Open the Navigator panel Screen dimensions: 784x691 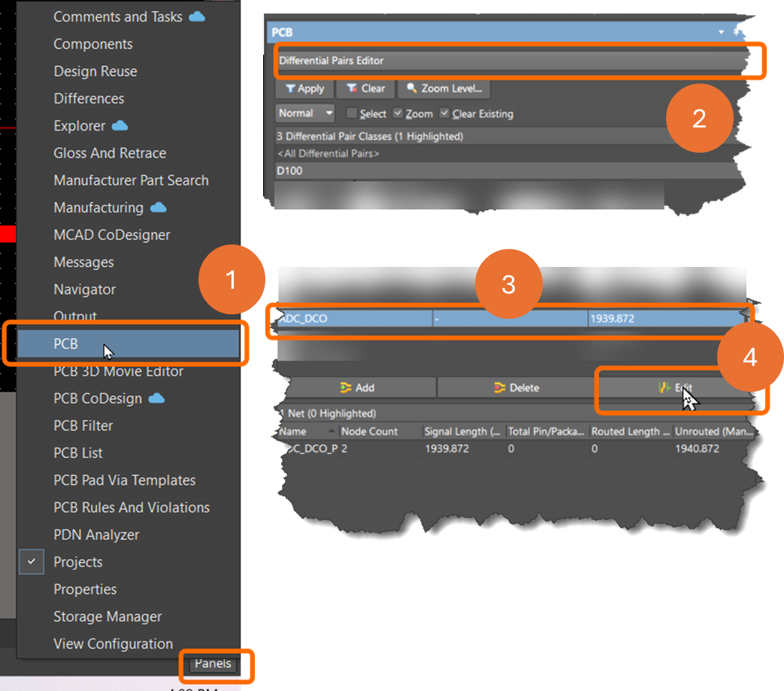pyautogui.click(x=84, y=289)
